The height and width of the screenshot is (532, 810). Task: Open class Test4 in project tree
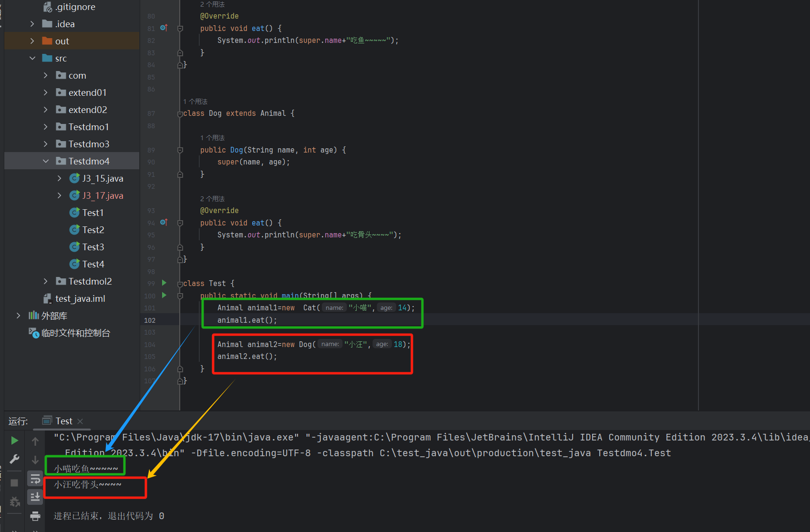pos(93,264)
